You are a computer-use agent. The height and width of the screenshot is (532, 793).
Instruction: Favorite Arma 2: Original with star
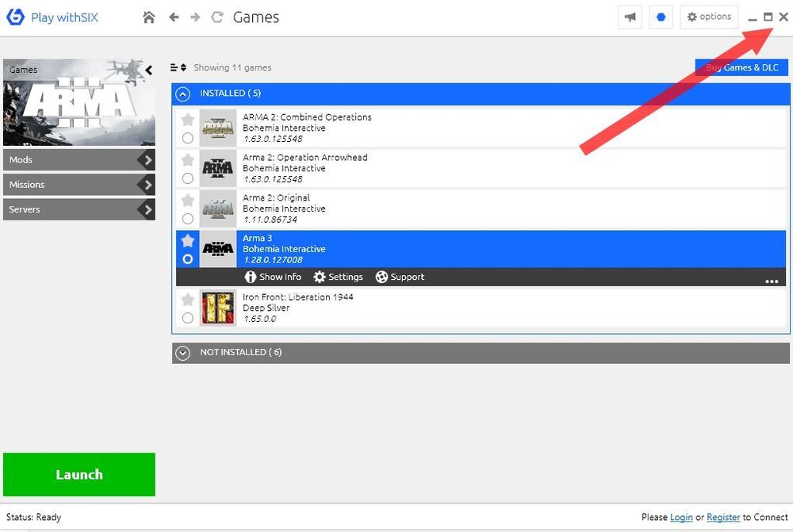(x=188, y=201)
